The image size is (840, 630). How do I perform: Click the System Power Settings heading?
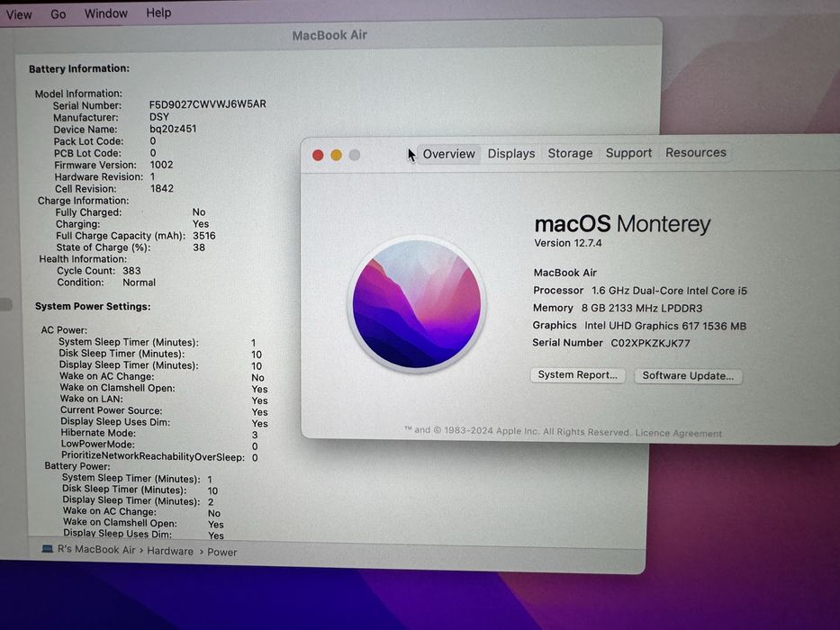click(x=93, y=306)
